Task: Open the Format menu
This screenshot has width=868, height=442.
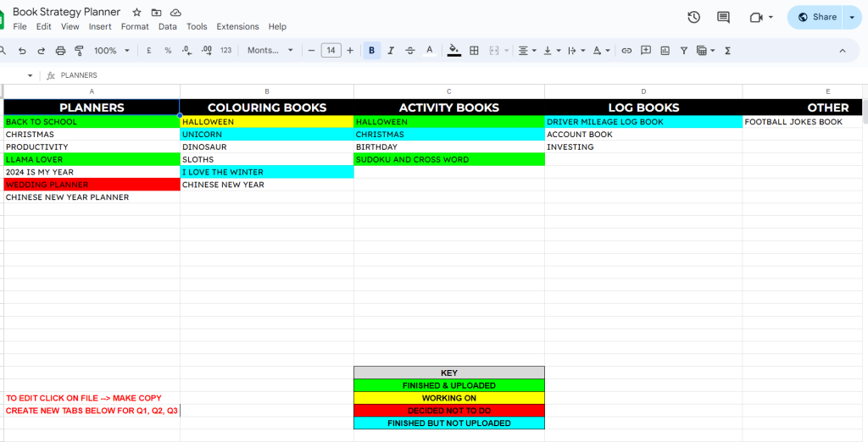Action: coord(135,26)
